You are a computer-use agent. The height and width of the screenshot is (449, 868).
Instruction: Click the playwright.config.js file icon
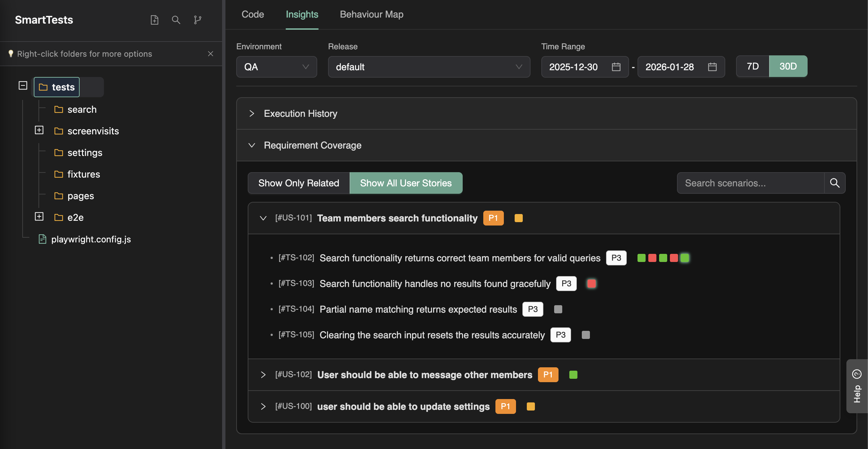[x=43, y=239]
